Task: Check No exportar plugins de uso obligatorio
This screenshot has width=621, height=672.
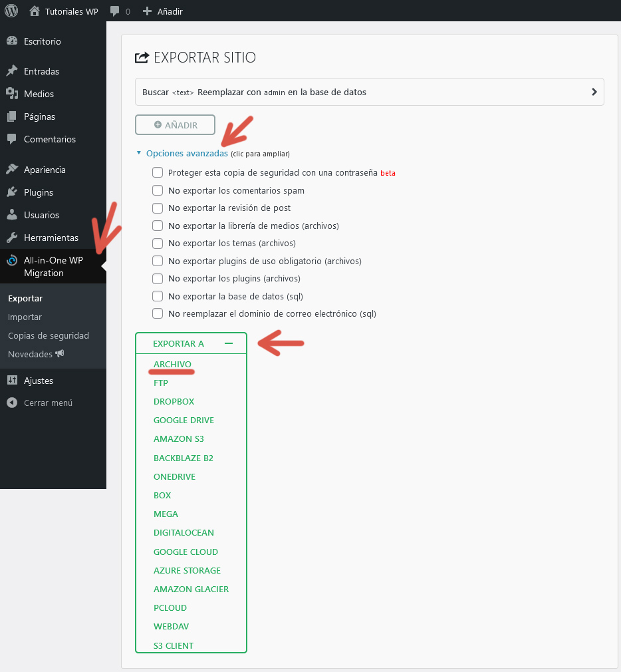Action: pos(158,261)
